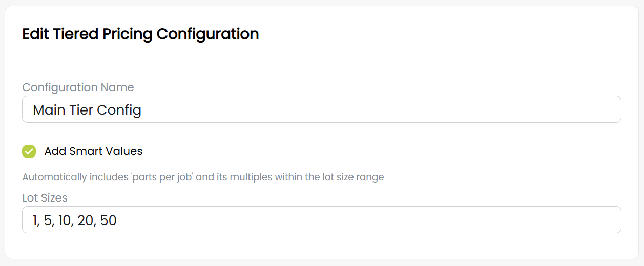Click the value '50' in Lot Sizes
644x266 pixels.
109,220
